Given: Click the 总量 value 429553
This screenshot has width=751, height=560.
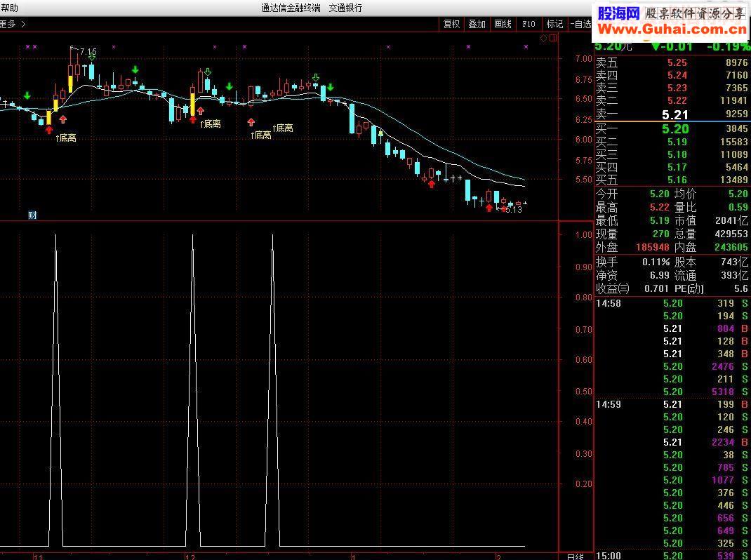Looking at the screenshot, I should [732, 234].
